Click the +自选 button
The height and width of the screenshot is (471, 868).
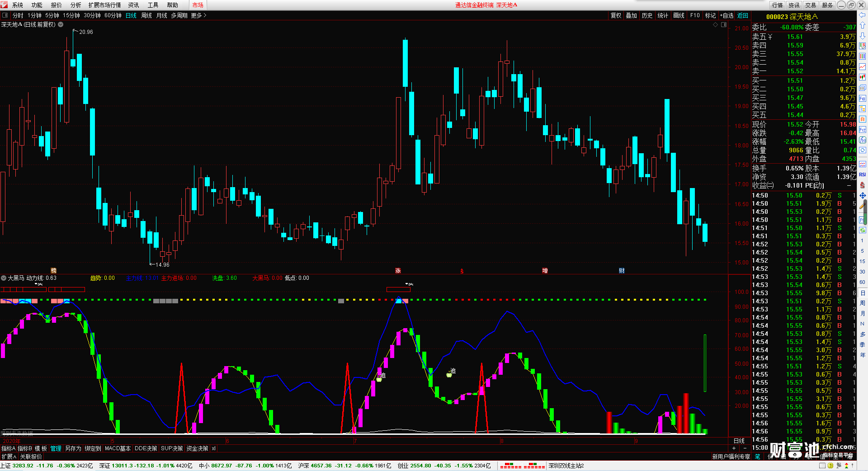(x=727, y=15)
